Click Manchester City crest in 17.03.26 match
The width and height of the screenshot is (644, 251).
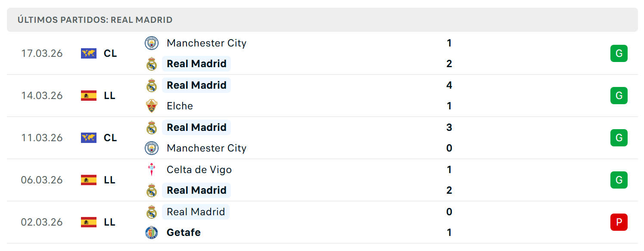[x=152, y=43]
